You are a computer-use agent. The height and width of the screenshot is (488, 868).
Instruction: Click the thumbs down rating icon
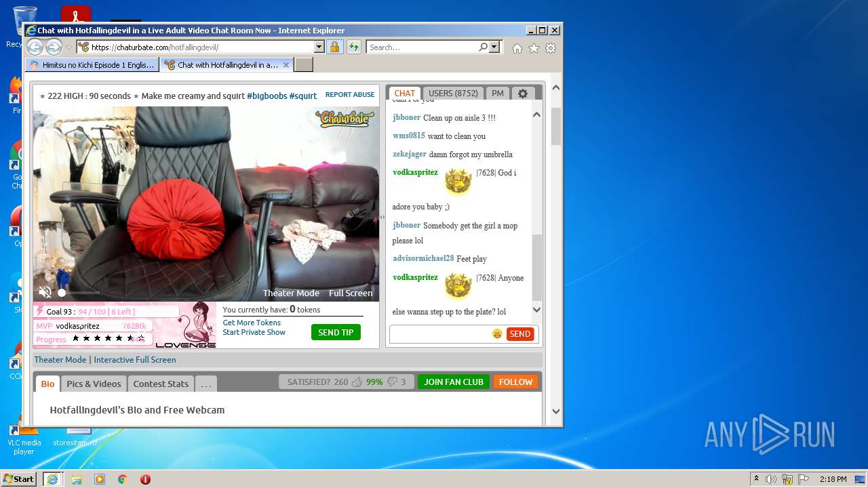coord(392,382)
